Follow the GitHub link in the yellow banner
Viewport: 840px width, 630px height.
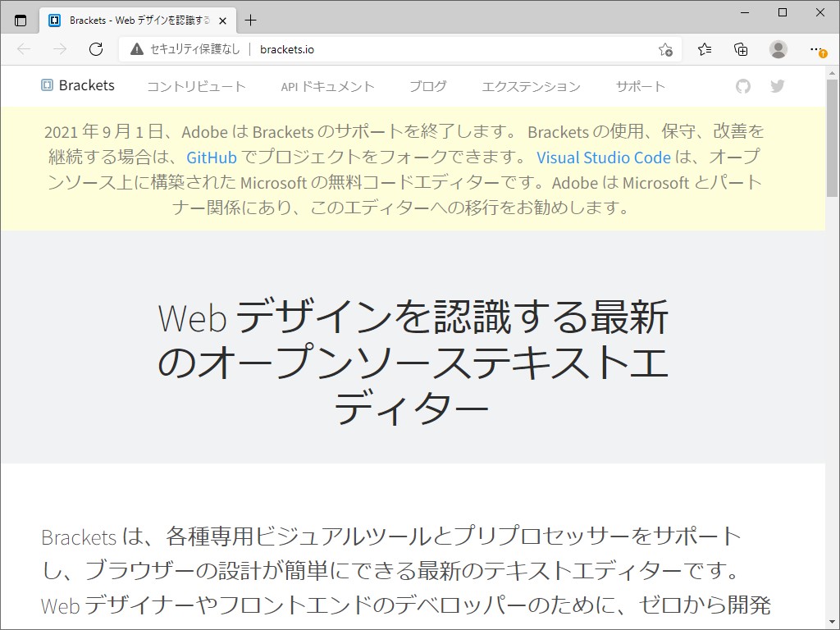click(212, 157)
